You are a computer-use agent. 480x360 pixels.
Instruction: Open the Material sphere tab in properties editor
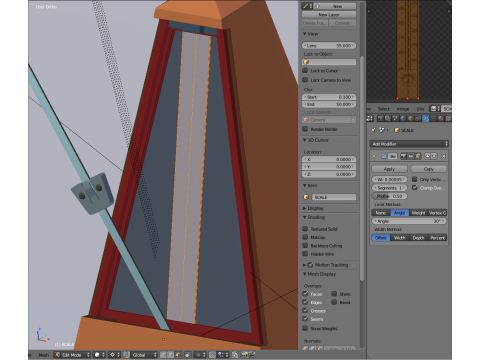(x=441, y=118)
